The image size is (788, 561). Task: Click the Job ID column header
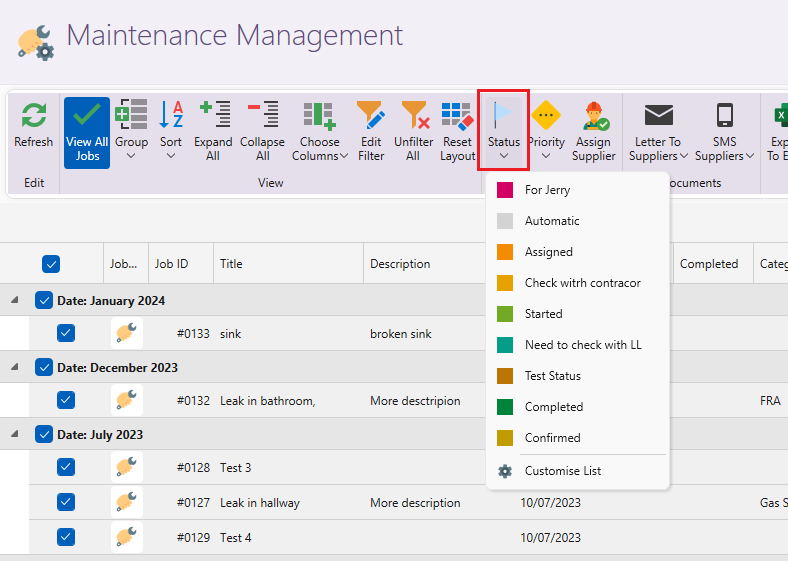pyautogui.click(x=171, y=264)
